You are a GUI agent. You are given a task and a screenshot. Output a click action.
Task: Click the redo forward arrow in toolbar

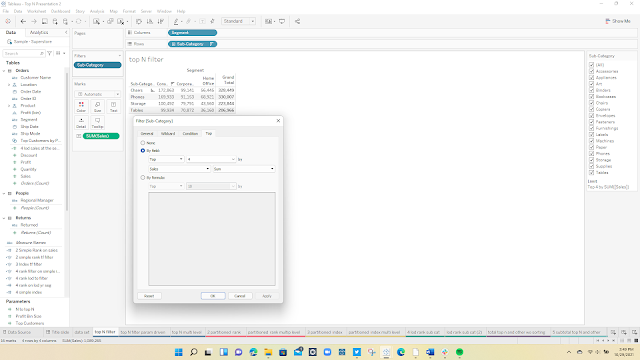(x=34, y=21)
